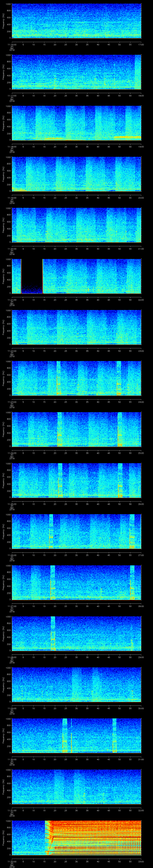153x868 pixels.
Task: Click the Frequency (Hz) axis label of 11:18 panel
Action: [4, 123]
